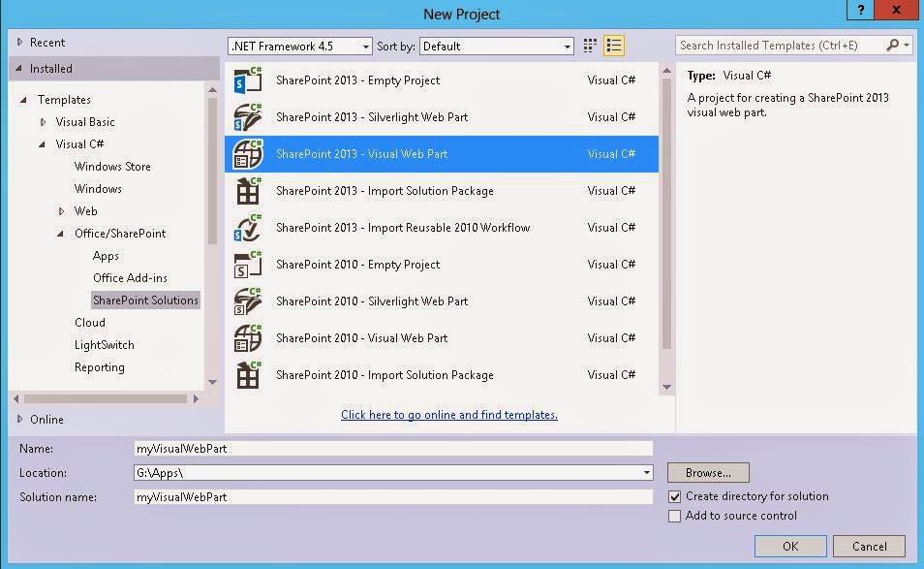
Task: Click the SharePoint 2013 Import Solution Package icon
Action: pos(248,190)
